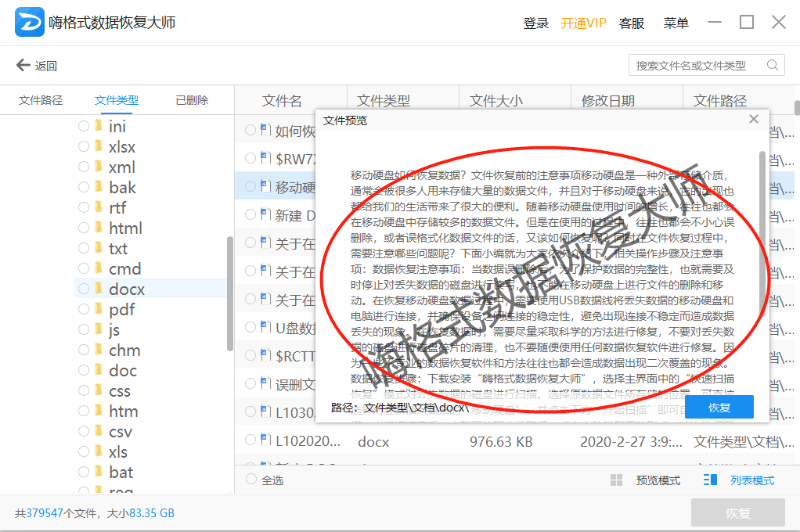Click the 文件名 column header

coord(282,100)
